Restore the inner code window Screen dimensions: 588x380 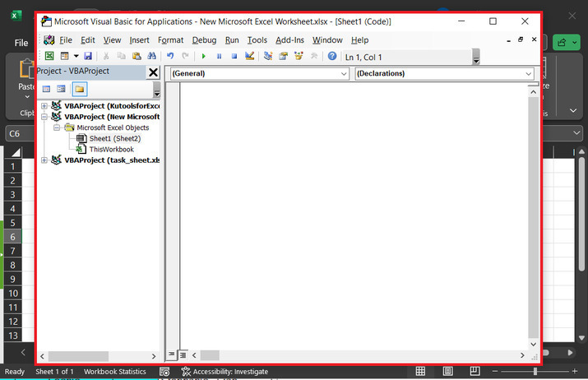(x=521, y=39)
